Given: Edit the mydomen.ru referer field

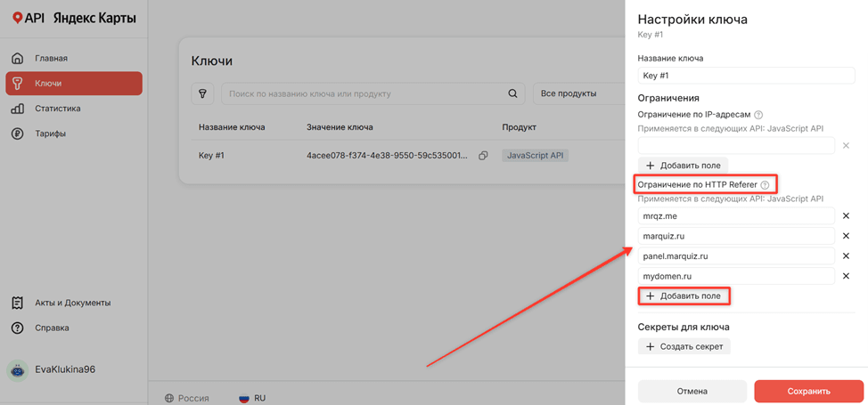Looking at the screenshot, I should pyautogui.click(x=736, y=276).
